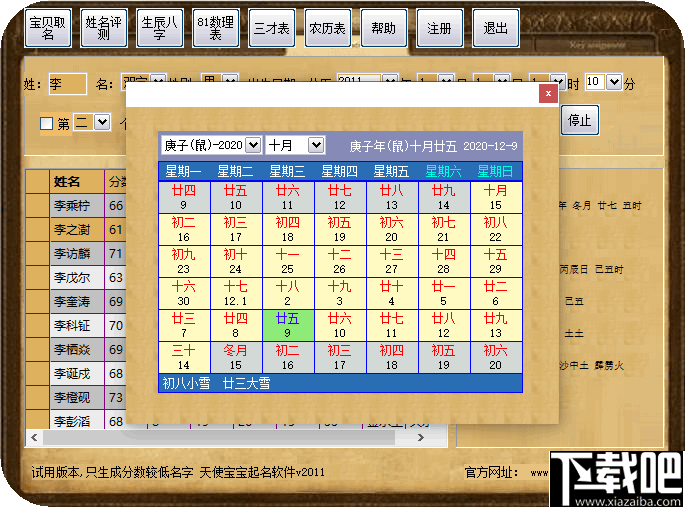This screenshot has height=507, width=685.
Task: Select calendar day 十月 15
Action: pyautogui.click(x=496, y=197)
